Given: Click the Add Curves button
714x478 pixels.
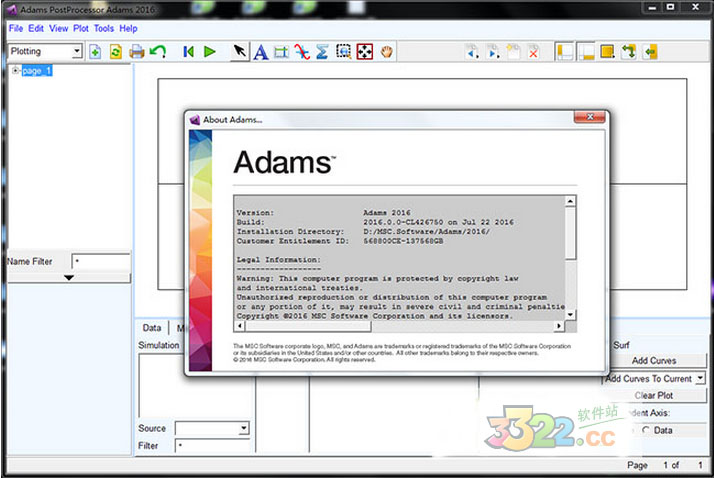Looking at the screenshot, I should [654, 361].
